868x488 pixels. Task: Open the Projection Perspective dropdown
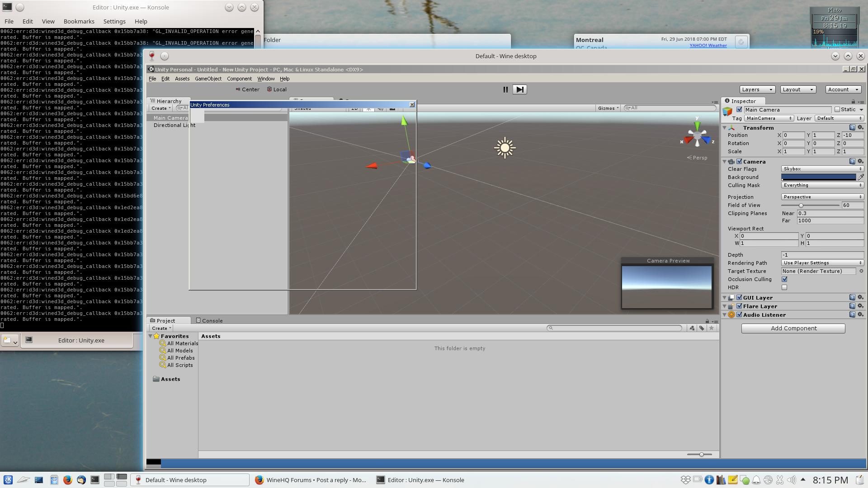point(822,197)
